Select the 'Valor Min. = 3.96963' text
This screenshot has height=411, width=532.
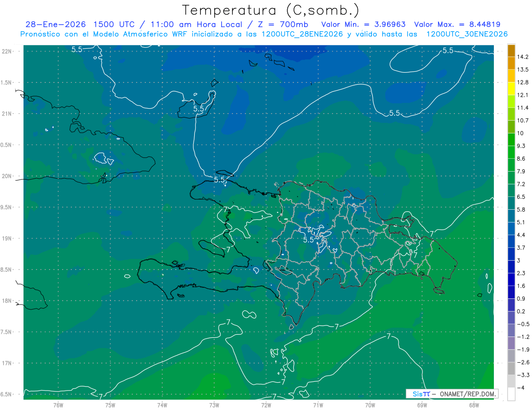(x=363, y=24)
